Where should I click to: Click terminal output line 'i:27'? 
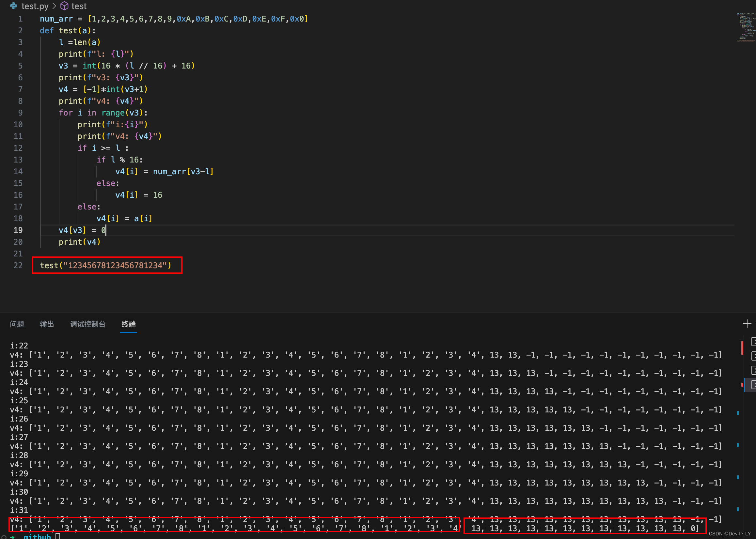pyautogui.click(x=19, y=437)
